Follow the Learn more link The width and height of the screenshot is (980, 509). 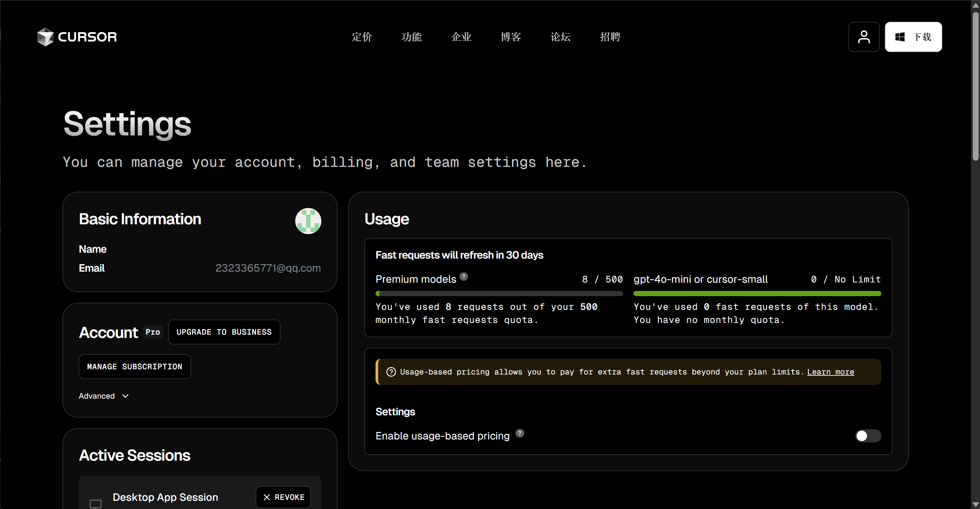(830, 372)
